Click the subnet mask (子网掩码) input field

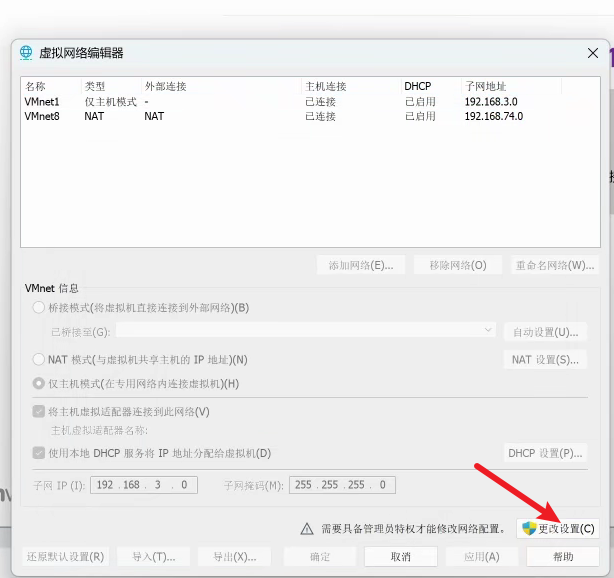click(342, 485)
